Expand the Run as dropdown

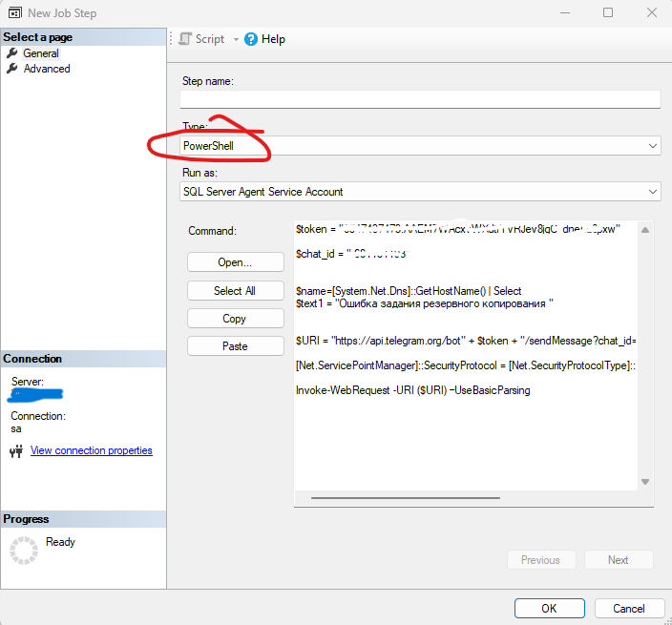[x=653, y=192]
